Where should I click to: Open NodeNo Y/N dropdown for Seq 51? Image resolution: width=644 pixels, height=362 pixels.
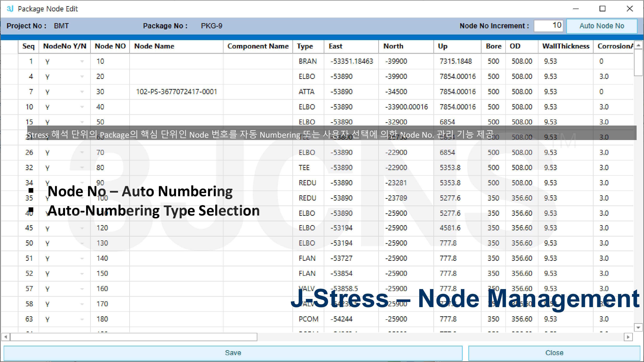tap(82, 259)
